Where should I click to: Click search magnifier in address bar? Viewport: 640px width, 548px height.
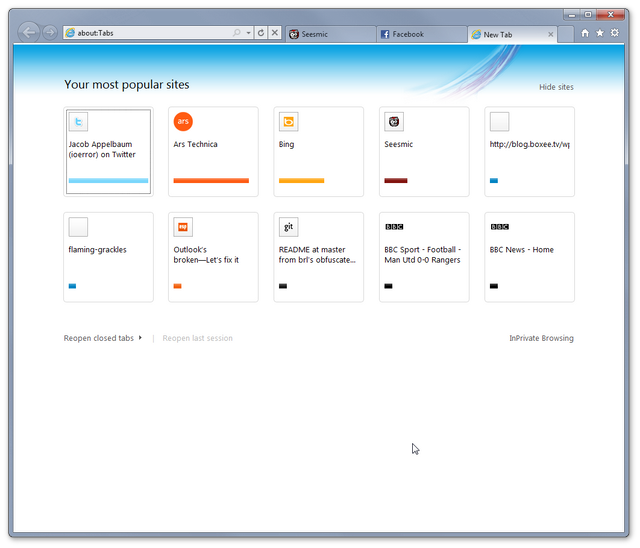[x=237, y=33]
